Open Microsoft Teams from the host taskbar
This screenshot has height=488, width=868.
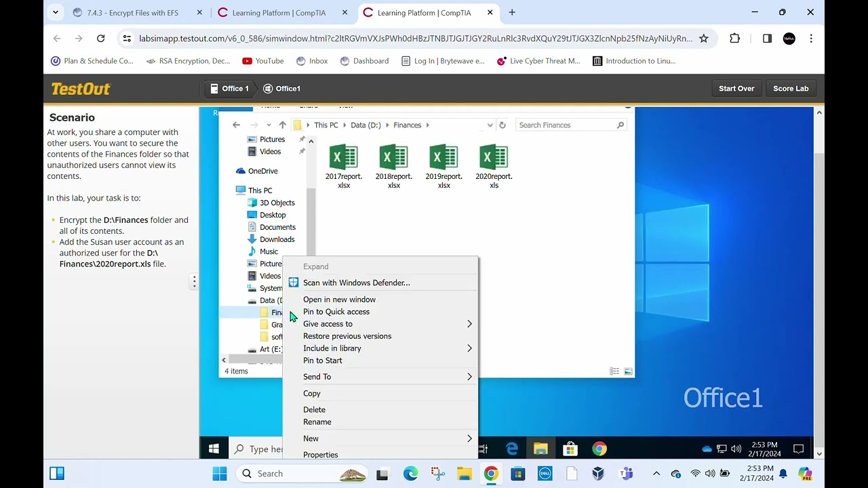pos(626,474)
